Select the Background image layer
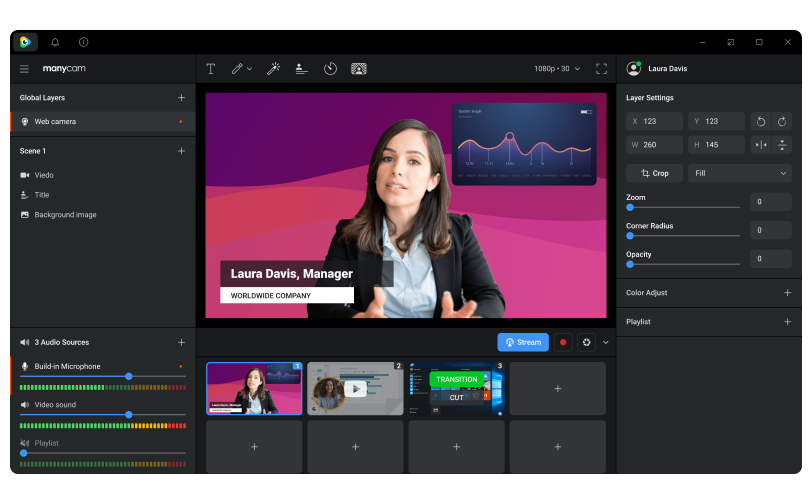This screenshot has height=504, width=810. (65, 215)
